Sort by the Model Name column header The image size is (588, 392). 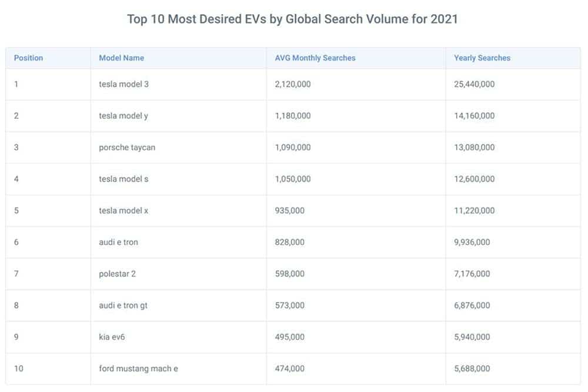[121, 58]
